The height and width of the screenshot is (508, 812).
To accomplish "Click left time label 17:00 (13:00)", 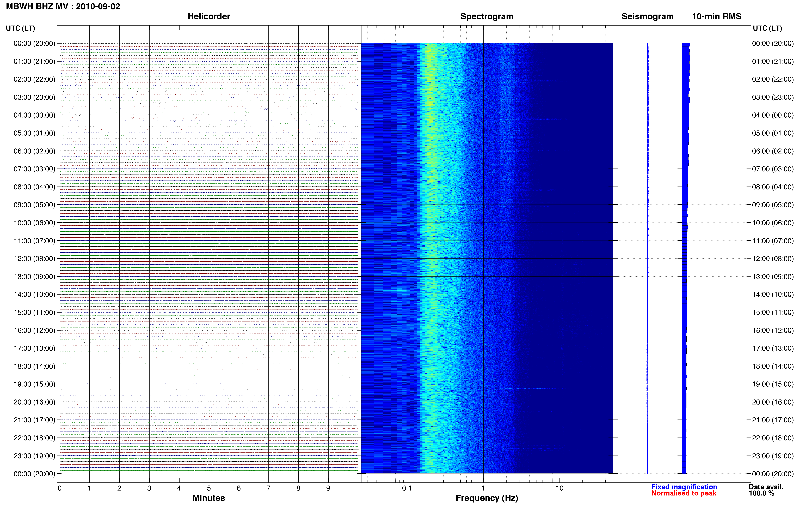I will [34, 348].
